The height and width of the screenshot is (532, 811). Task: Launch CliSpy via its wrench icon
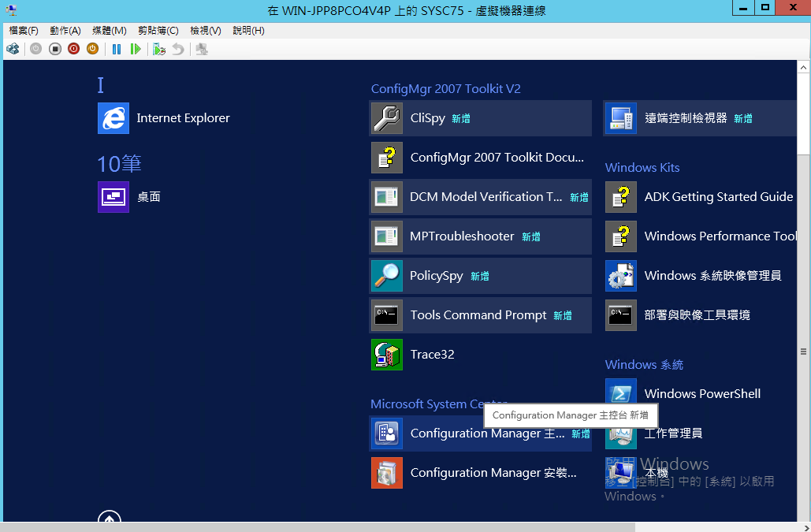pos(387,118)
